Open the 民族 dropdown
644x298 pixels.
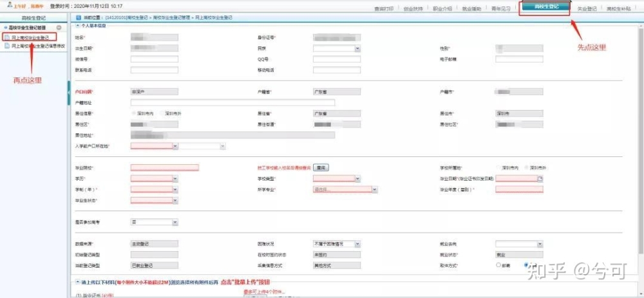click(357, 48)
